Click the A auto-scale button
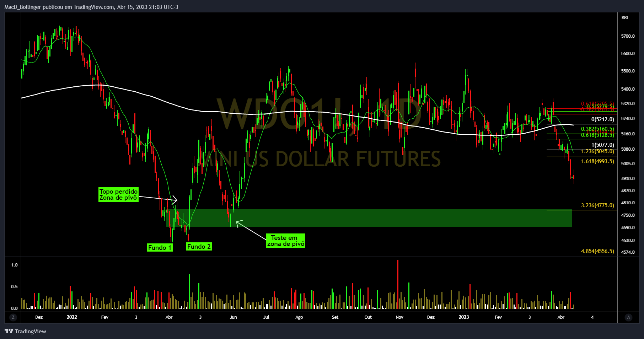The height and width of the screenshot is (339, 644). (x=628, y=317)
